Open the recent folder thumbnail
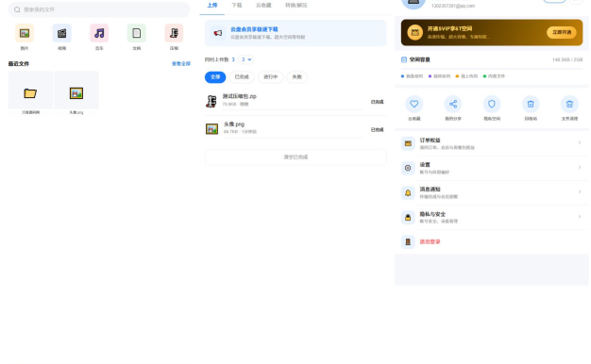591x364 pixels. coord(30,93)
